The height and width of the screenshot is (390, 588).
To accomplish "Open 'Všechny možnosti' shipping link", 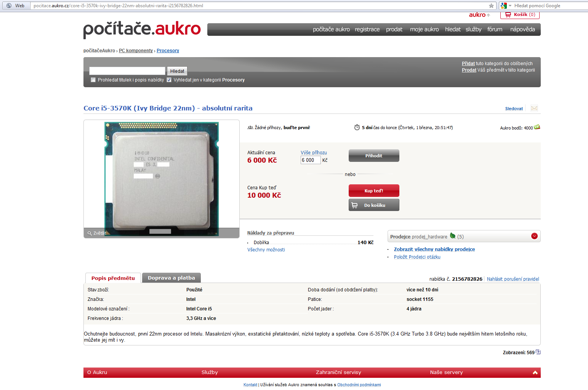I will point(266,250).
